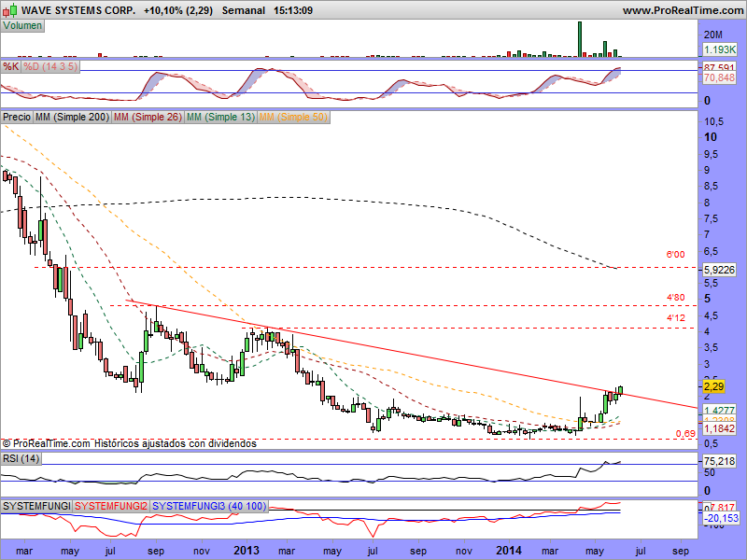This screenshot has width=747, height=560.
Task: Select the %K stochastic label
Action: click(x=10, y=66)
